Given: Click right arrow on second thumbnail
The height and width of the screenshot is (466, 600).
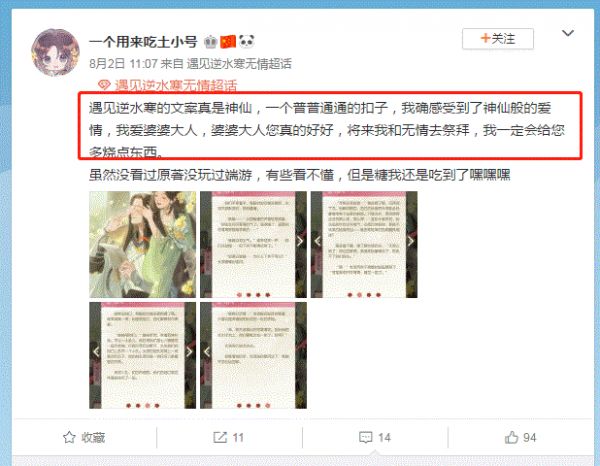Looking at the screenshot, I should click(x=300, y=241).
